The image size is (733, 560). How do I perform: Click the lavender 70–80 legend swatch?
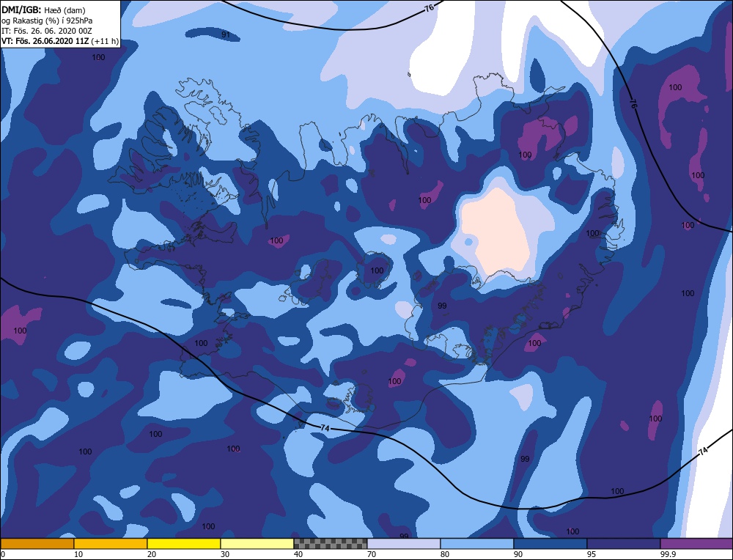coord(404,544)
